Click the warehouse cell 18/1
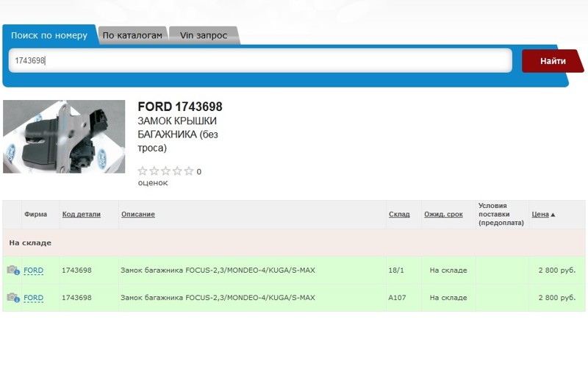The image size is (588, 383). (396, 270)
